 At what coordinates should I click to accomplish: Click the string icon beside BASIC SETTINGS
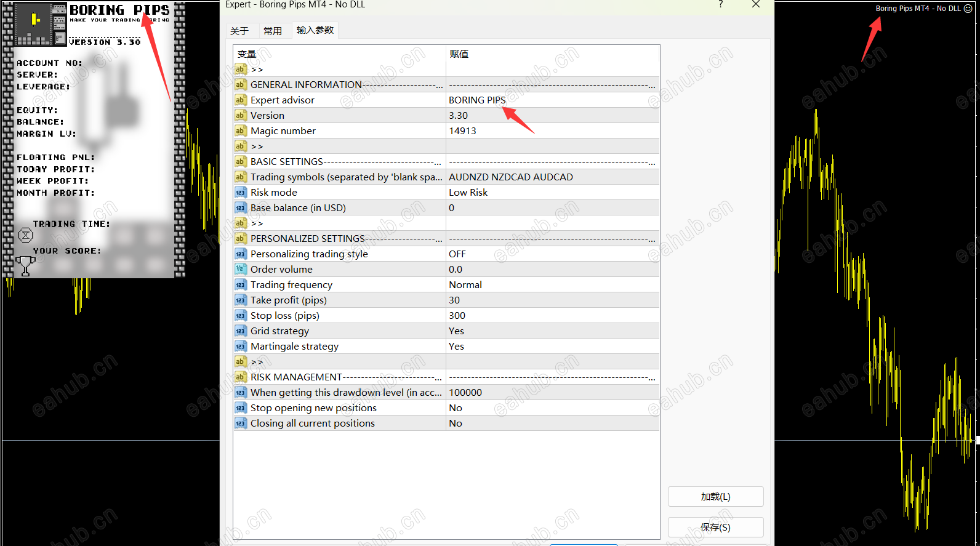coord(241,162)
